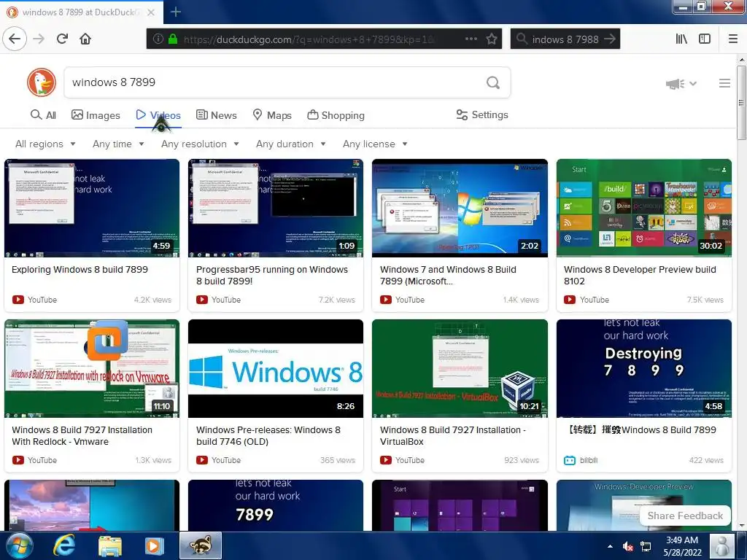
Task: Open the Maps tab
Action: pos(272,115)
